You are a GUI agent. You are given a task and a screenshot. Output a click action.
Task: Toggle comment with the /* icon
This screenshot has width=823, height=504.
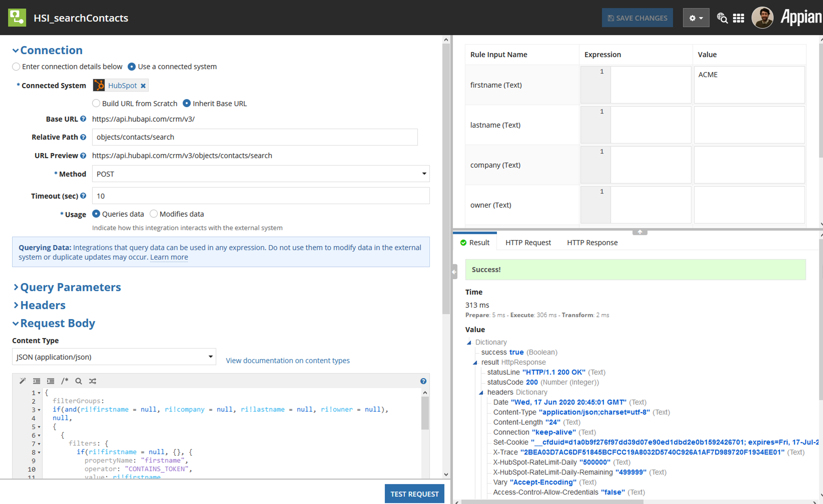[x=65, y=381]
